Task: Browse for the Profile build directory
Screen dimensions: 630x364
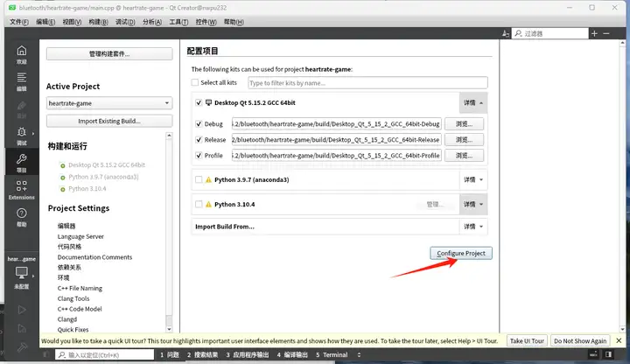Action: pos(464,155)
